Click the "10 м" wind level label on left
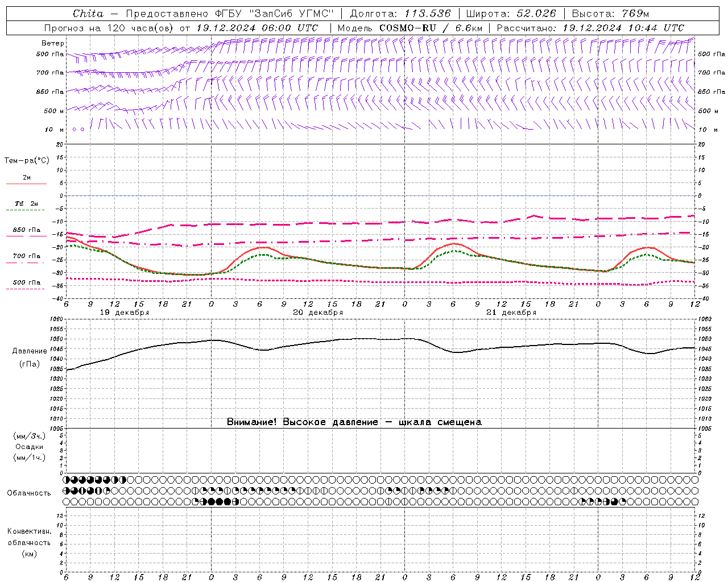The image size is (728, 582). coord(55,130)
